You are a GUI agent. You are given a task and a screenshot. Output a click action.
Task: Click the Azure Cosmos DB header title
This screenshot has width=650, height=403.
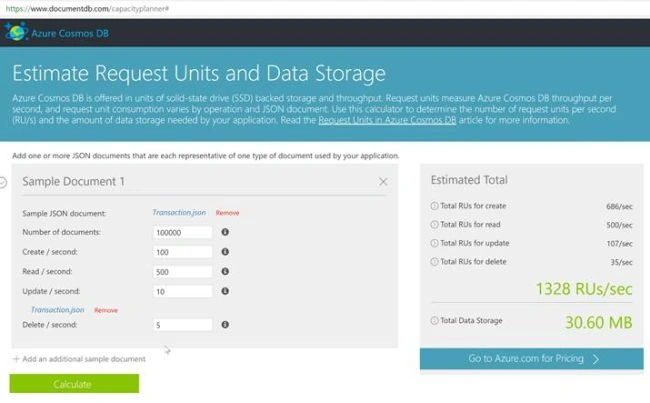point(70,33)
